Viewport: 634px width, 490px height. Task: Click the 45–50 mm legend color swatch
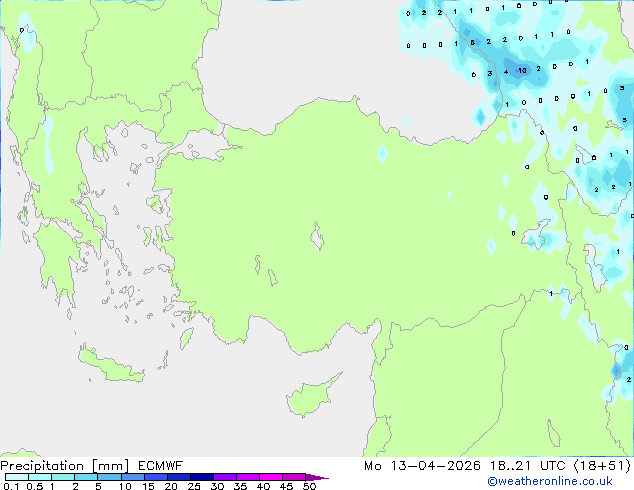click(294, 477)
